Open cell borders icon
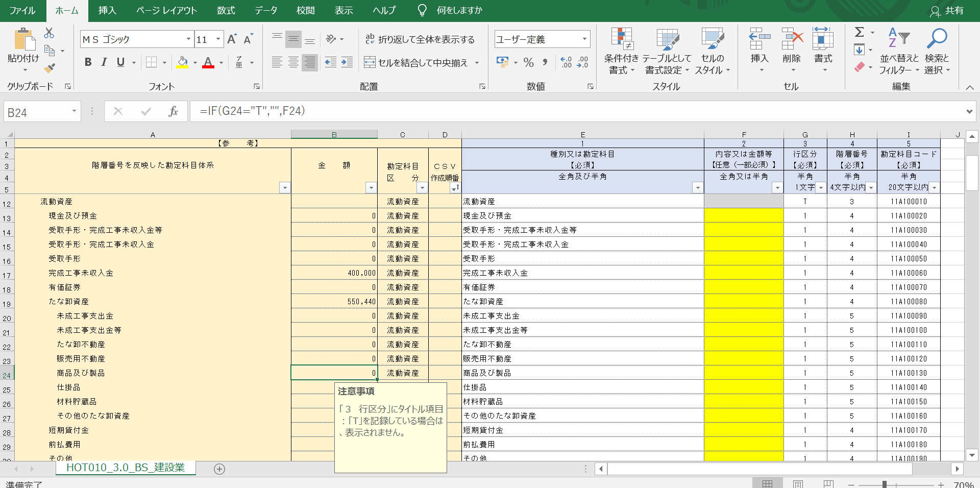Screen dimensions: 980x488 pyautogui.click(x=151, y=62)
